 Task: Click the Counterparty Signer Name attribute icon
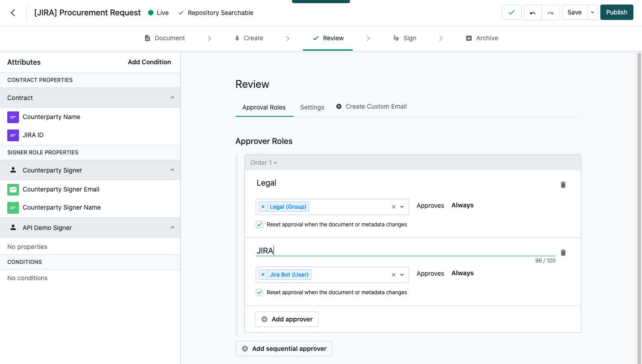tap(13, 207)
